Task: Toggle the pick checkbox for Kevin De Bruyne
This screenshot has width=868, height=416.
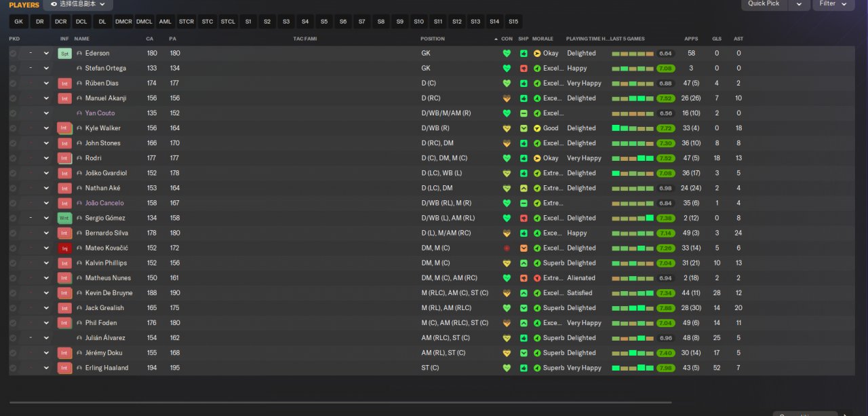Action: point(13,293)
